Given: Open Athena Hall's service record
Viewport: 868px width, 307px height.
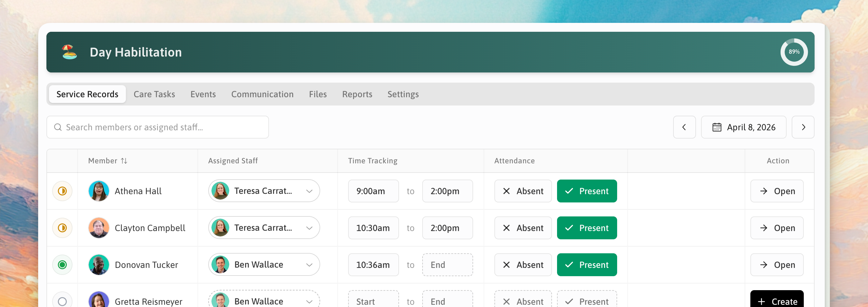Looking at the screenshot, I should pos(777,191).
